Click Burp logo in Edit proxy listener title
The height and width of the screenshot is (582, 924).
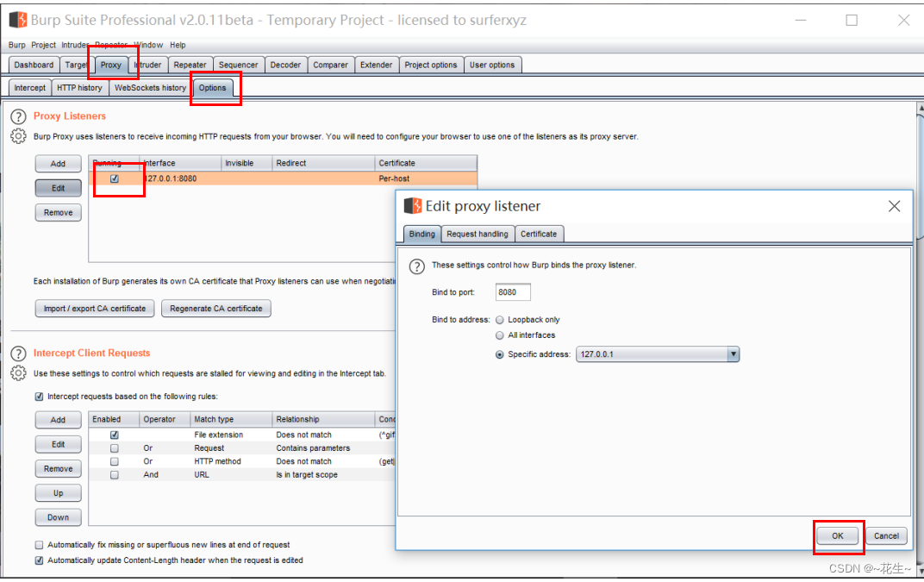[413, 206]
